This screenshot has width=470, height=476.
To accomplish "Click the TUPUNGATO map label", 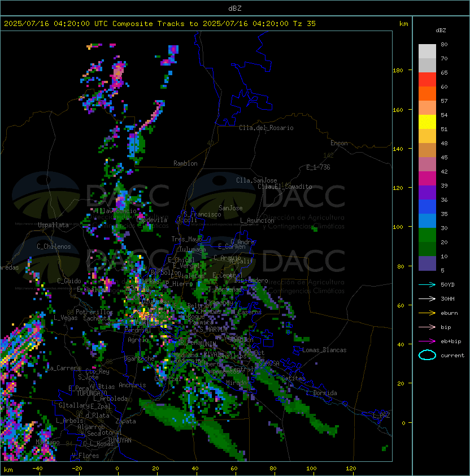I will (x=92, y=393).
